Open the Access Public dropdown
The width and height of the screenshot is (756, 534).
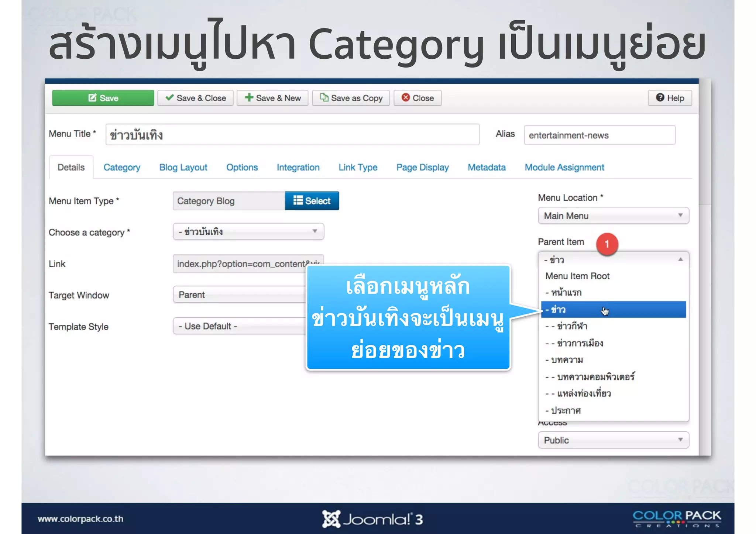point(613,440)
